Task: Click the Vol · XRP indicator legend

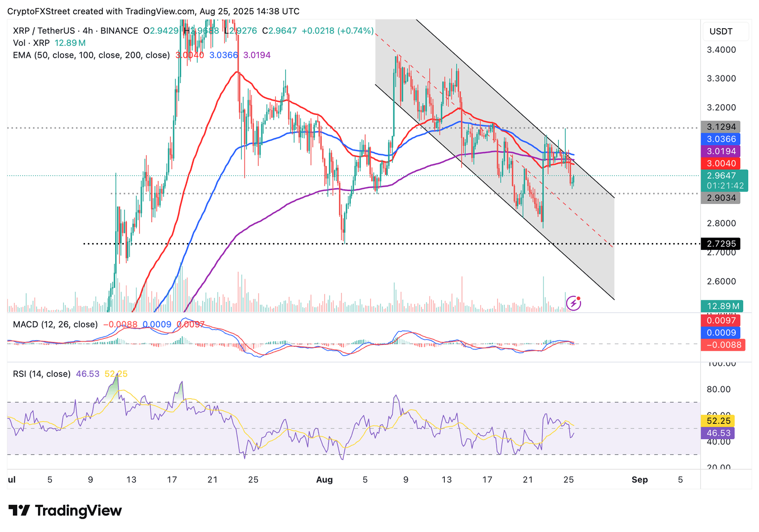Action: (x=31, y=43)
